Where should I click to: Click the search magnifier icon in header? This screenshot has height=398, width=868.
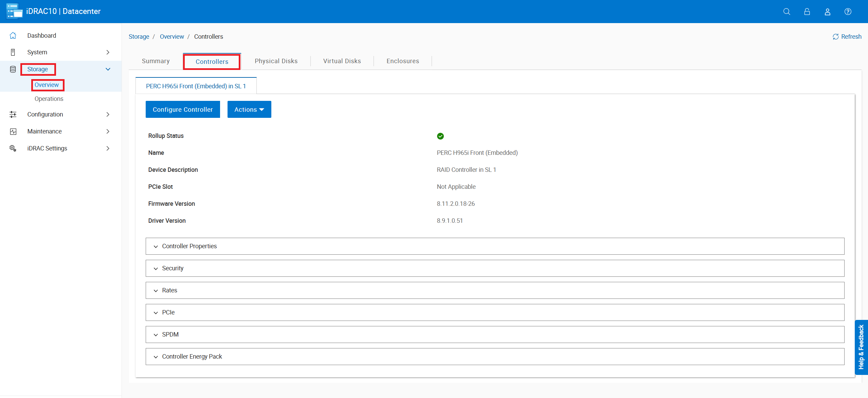[786, 12]
